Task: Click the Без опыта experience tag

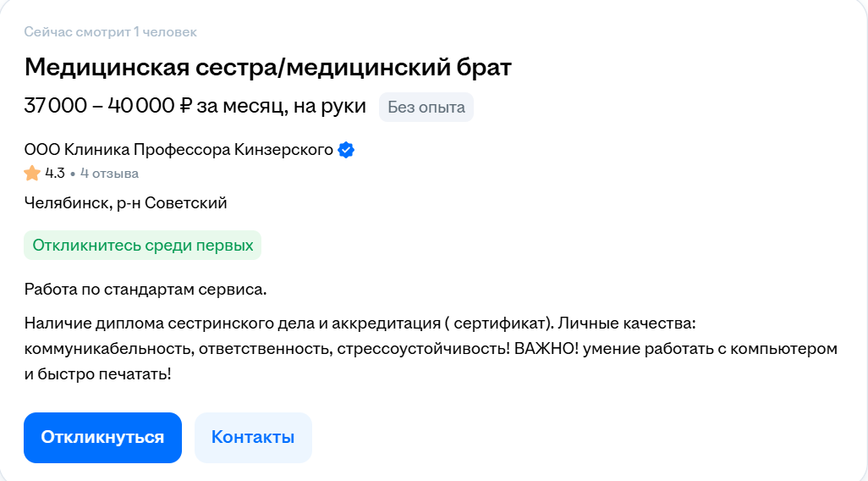Action: coord(426,108)
